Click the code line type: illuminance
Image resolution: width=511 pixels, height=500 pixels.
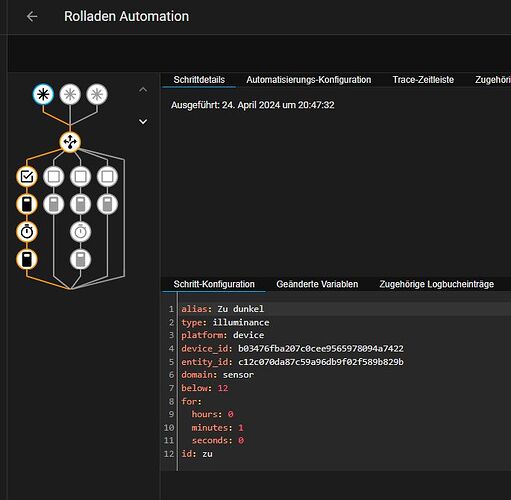(225, 322)
